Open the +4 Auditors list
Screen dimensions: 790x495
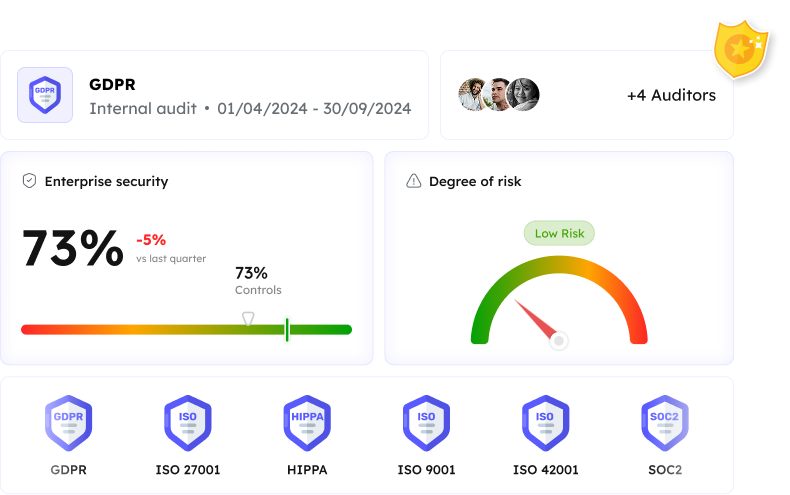pos(671,95)
